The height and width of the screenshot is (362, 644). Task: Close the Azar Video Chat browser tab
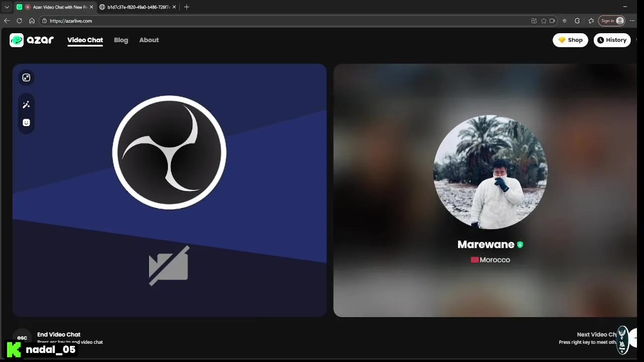tap(91, 7)
